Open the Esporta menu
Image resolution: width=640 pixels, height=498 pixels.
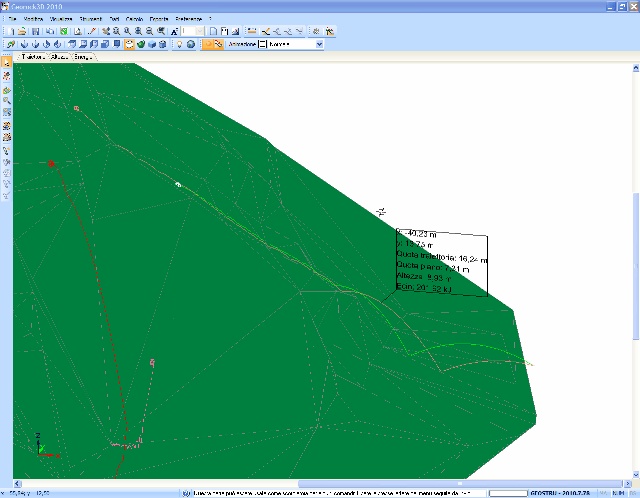point(159,19)
